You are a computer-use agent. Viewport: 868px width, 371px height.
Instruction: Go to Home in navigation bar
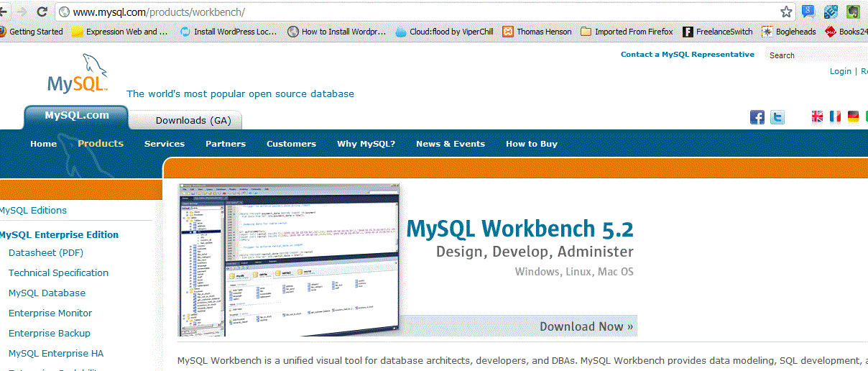43,144
